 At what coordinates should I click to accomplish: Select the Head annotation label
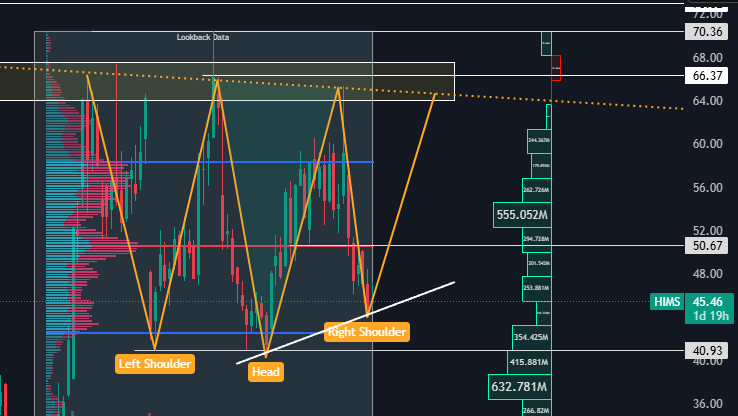pos(265,372)
